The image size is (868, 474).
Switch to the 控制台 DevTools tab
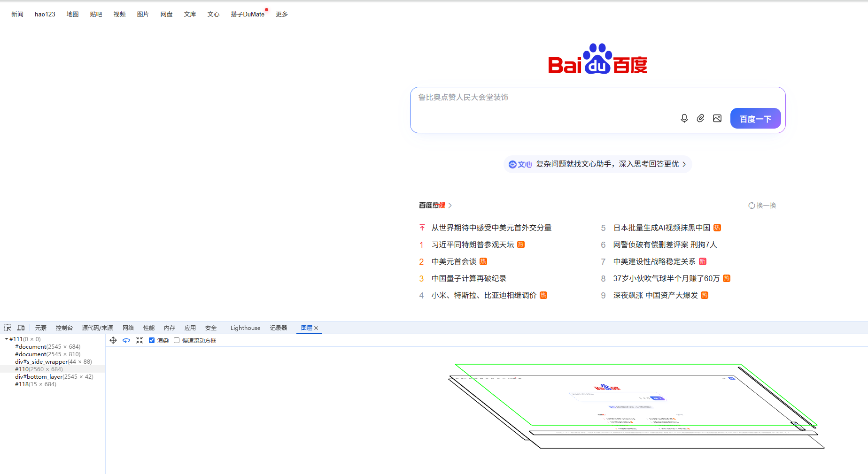coord(64,328)
